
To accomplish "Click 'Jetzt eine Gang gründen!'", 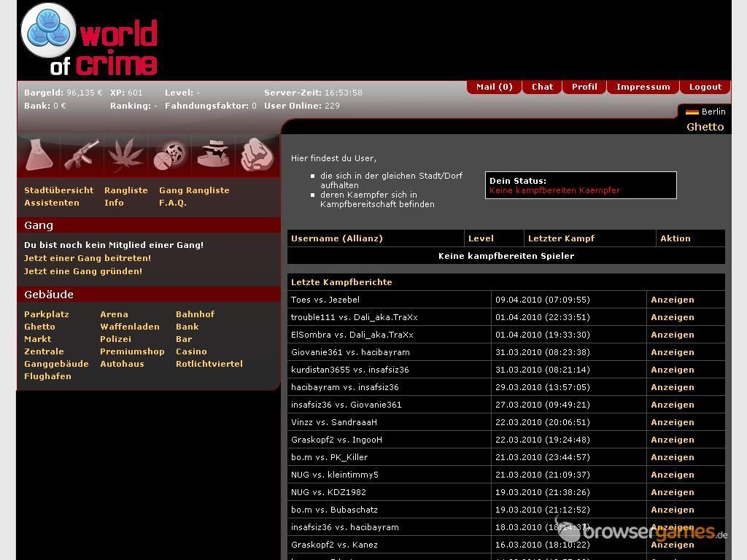I will [x=83, y=271].
